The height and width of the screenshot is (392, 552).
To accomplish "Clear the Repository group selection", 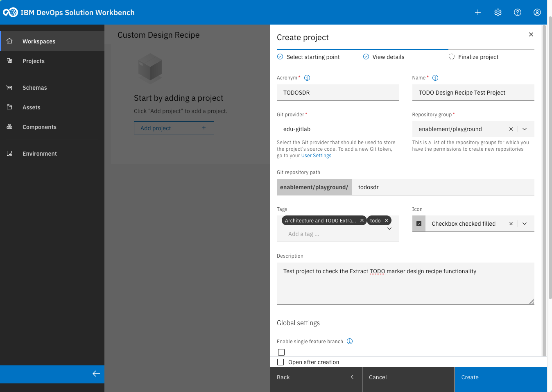I will pos(511,129).
